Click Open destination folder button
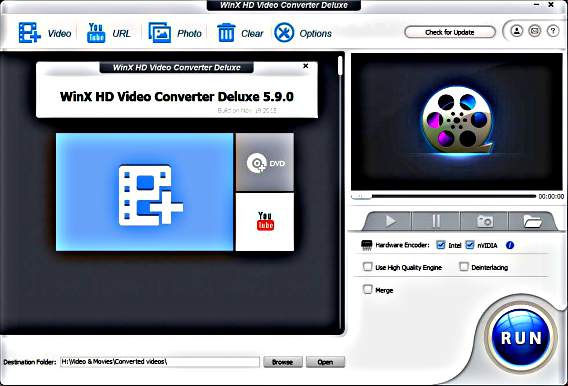568x386 pixels. coord(325,362)
